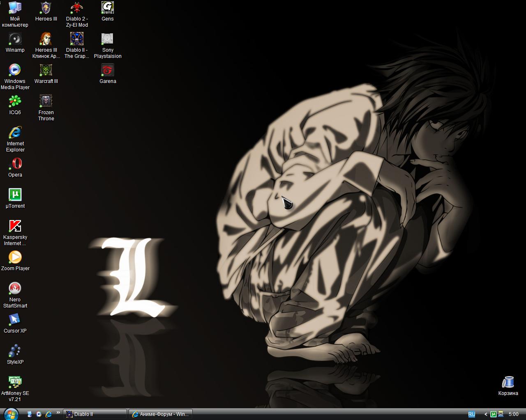Viewport: 526px width, 420px height.
Task: Open the Winamp desktop shortcut
Action: 15,39
